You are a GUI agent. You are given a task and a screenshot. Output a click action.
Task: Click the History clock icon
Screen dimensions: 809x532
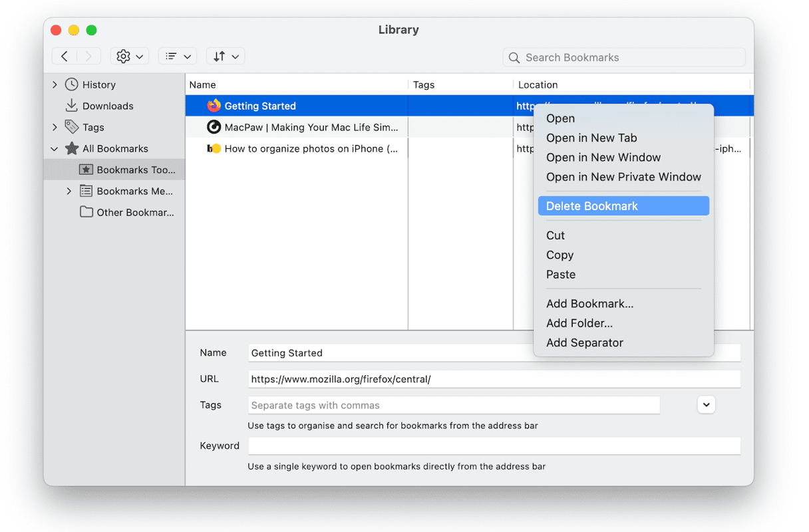pos(71,84)
